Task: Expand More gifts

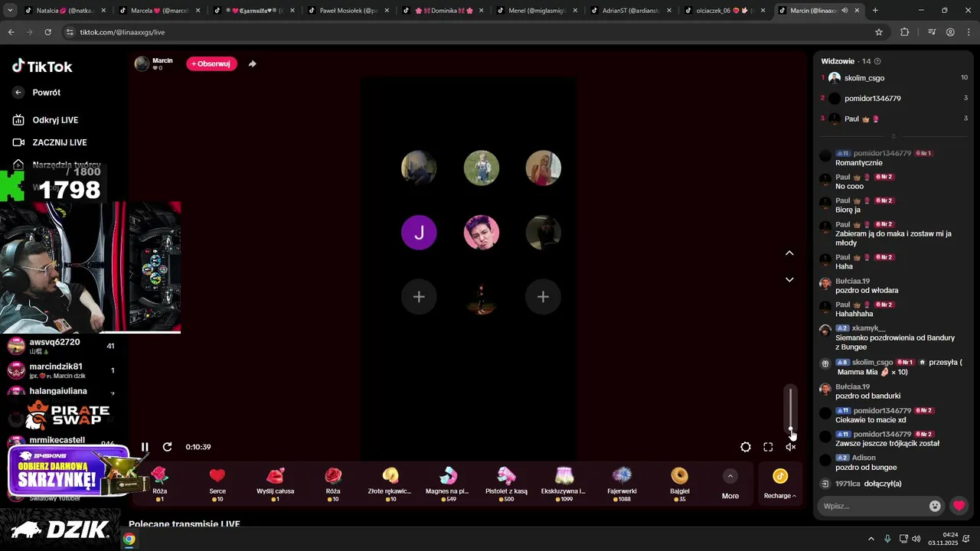Action: tap(730, 485)
